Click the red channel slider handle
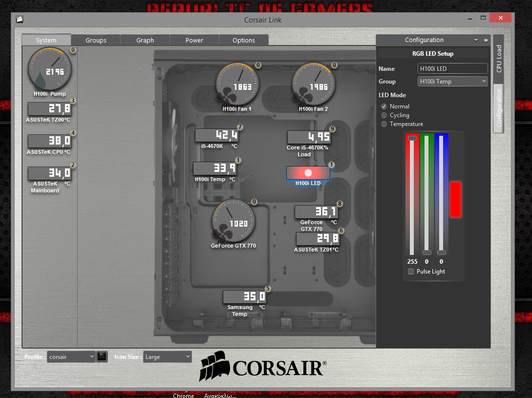 click(412, 138)
